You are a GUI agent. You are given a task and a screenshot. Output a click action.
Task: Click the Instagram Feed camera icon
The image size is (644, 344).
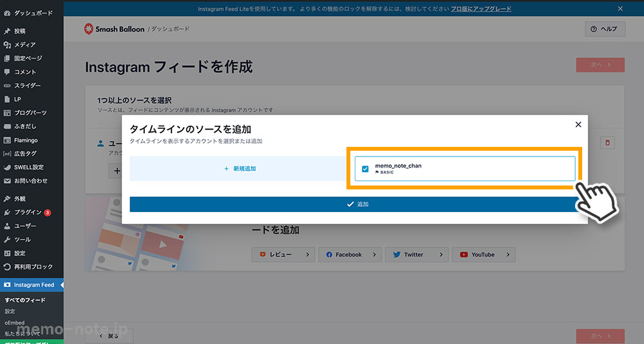[x=7, y=285]
